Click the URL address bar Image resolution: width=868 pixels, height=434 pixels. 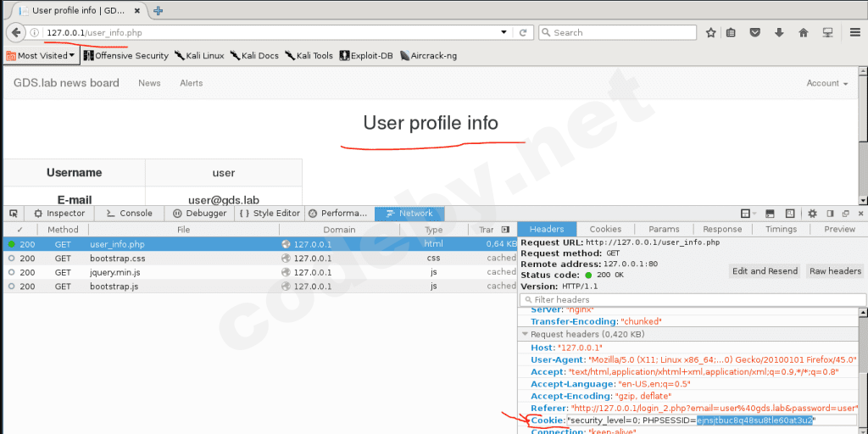[x=270, y=33]
